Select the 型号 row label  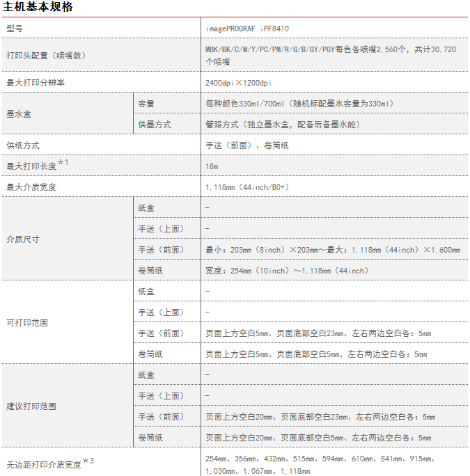coord(15,29)
